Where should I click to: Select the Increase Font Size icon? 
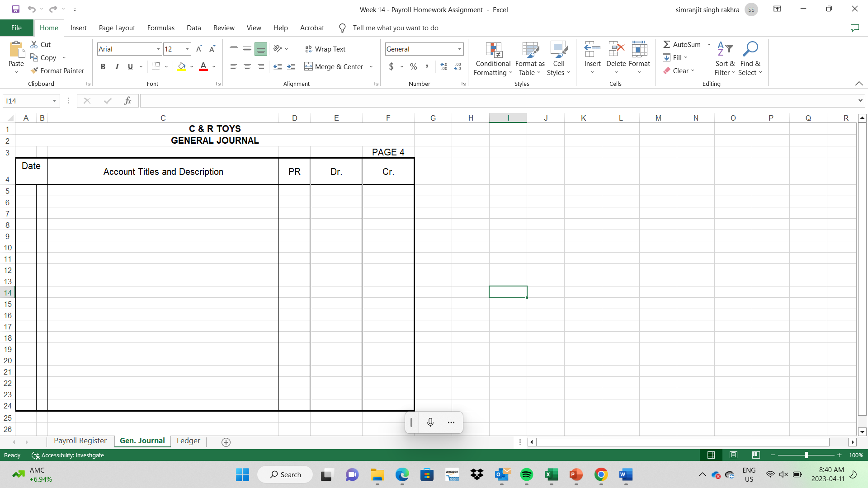199,48
